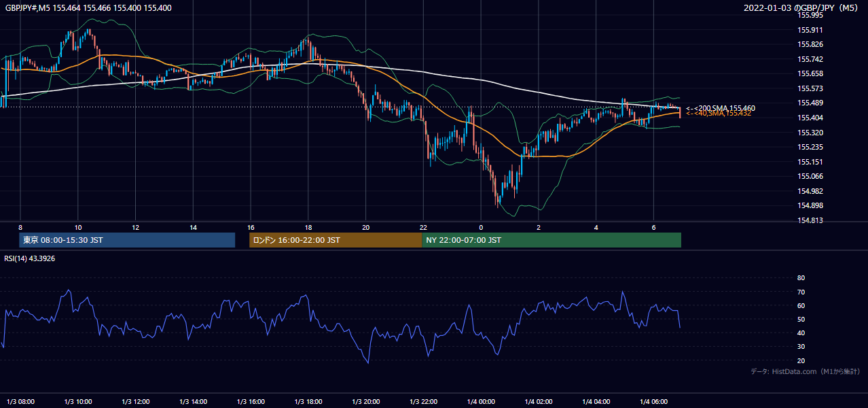Click the RSI axis level 50

pyautogui.click(x=801, y=319)
